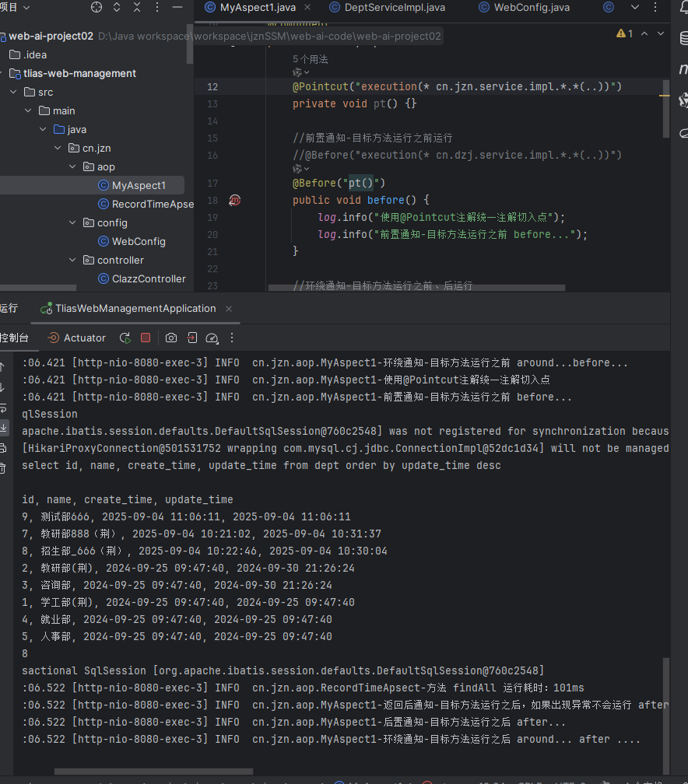Click the editor horizontal scrollbar
688x784 pixels.
(417, 288)
